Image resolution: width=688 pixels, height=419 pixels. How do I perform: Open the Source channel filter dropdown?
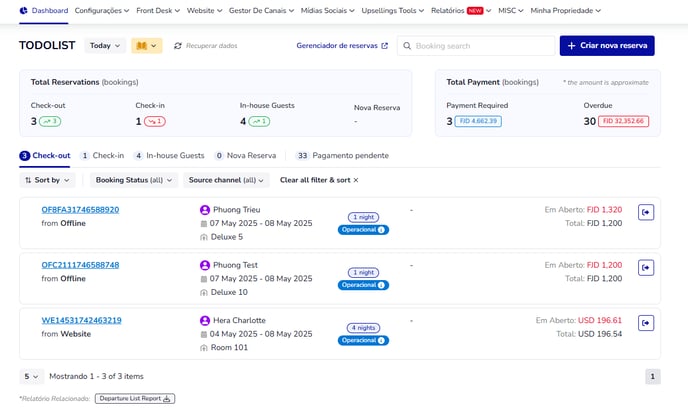coord(226,180)
